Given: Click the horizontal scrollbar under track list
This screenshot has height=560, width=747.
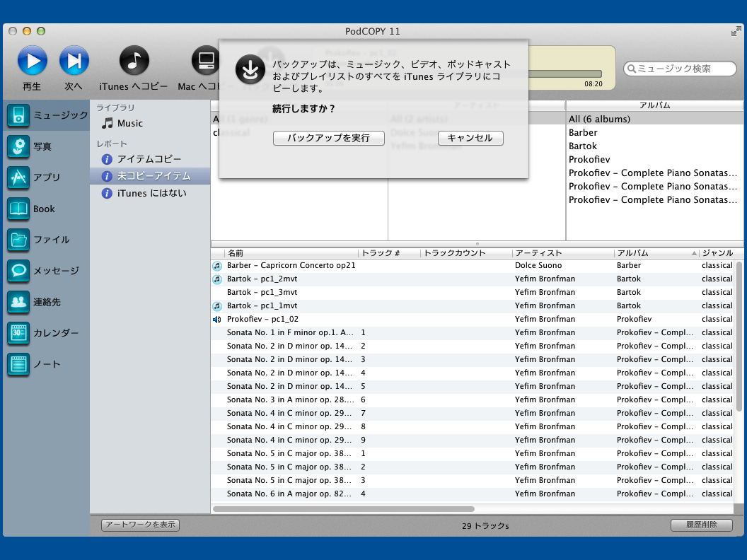Looking at the screenshot, I should pyautogui.click(x=344, y=509).
